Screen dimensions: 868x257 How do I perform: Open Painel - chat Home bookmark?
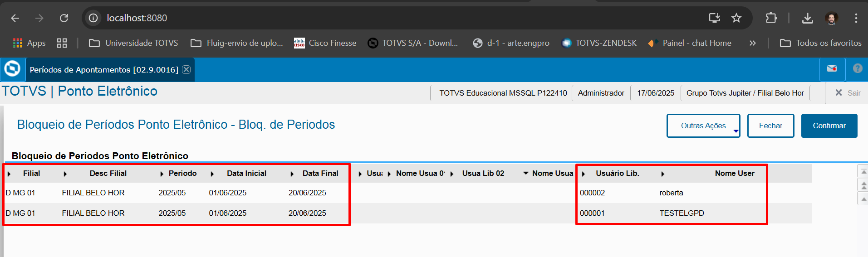(690, 43)
